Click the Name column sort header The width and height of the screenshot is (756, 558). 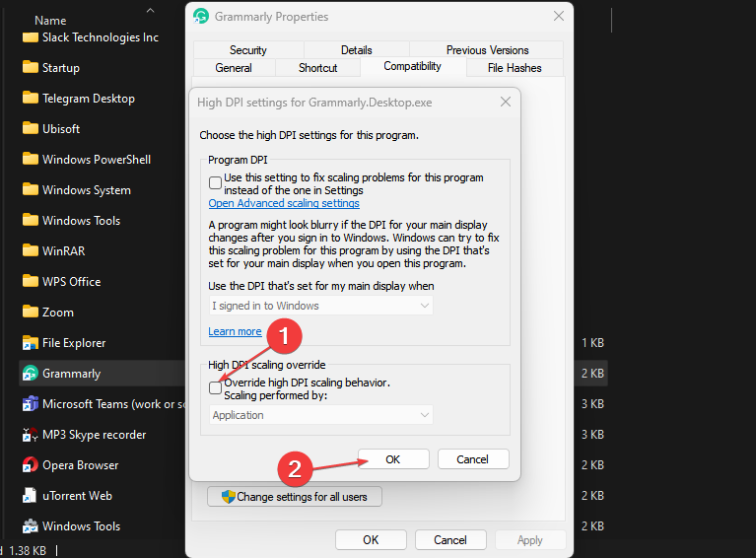pyautogui.click(x=50, y=20)
